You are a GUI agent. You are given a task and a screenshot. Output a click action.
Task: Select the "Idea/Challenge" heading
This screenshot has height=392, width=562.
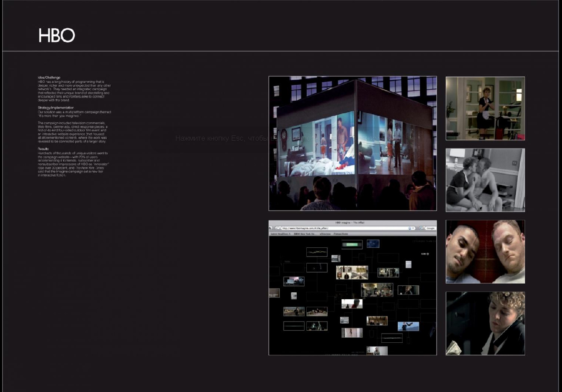coord(49,78)
